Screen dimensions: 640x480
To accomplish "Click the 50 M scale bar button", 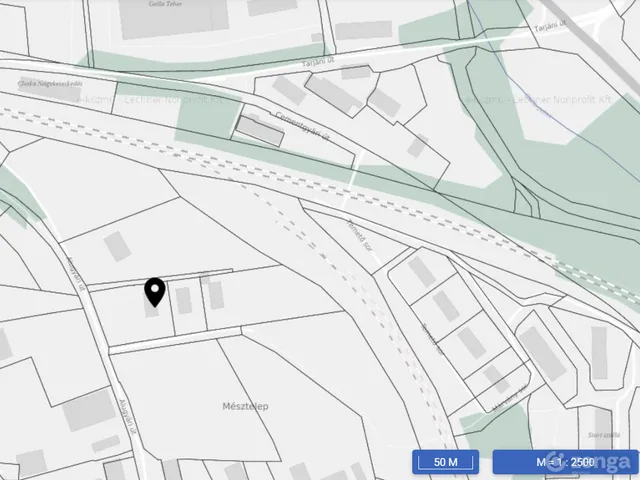I will (x=445, y=462).
